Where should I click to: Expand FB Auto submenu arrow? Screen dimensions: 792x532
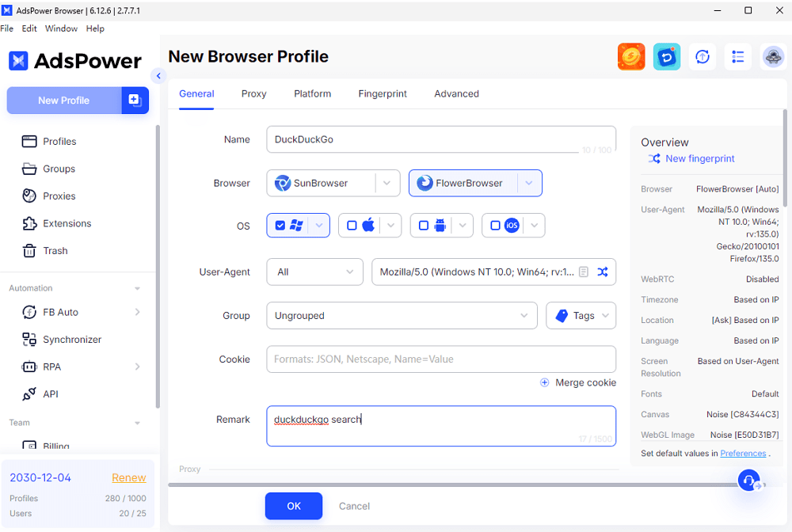click(x=137, y=312)
